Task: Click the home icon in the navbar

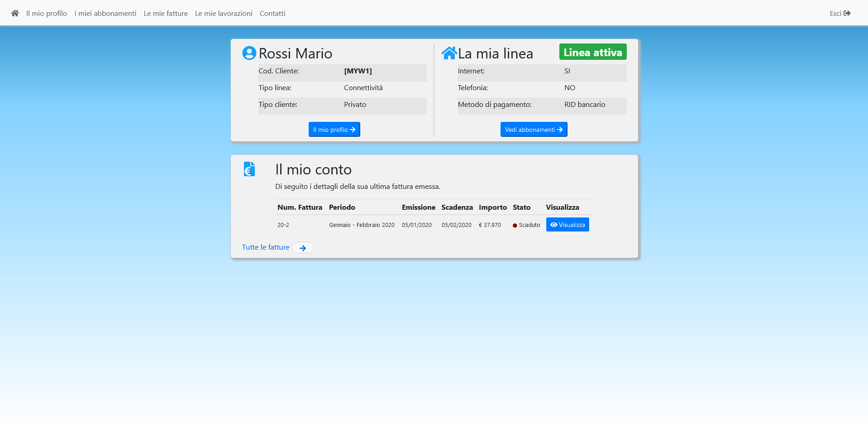Action: tap(15, 13)
